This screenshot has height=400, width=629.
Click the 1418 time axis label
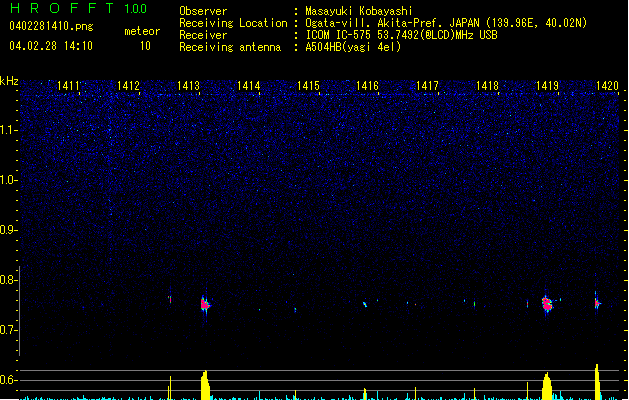(x=487, y=85)
